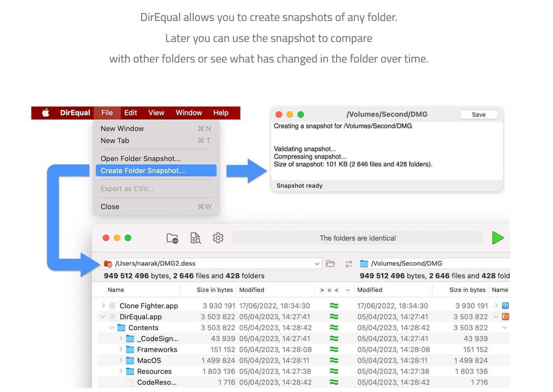Collapse the DirEqual.app row

103,317
